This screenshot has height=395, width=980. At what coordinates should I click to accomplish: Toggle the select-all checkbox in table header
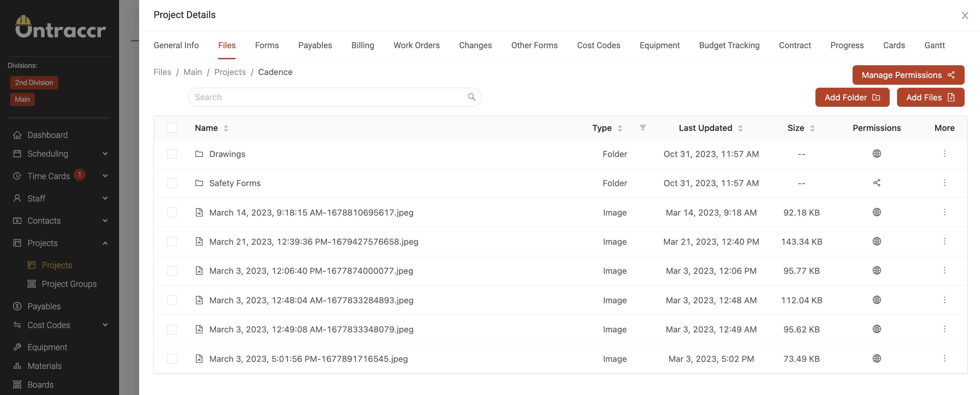(x=172, y=128)
